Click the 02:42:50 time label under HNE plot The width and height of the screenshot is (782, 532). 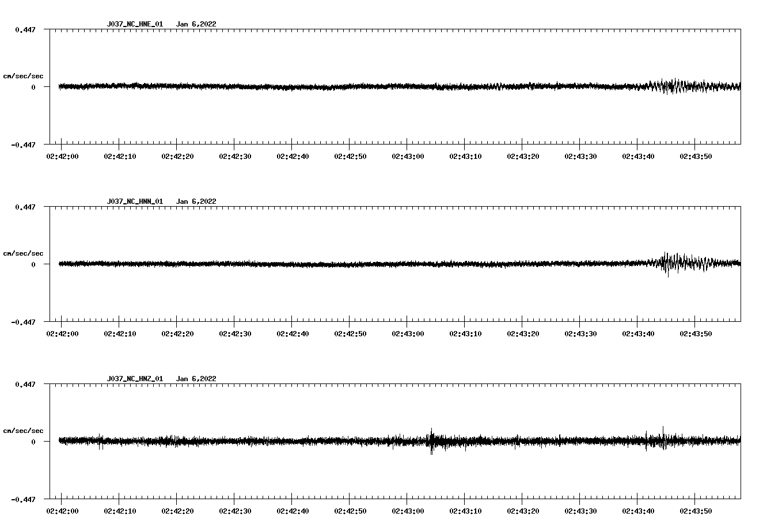tap(350, 157)
